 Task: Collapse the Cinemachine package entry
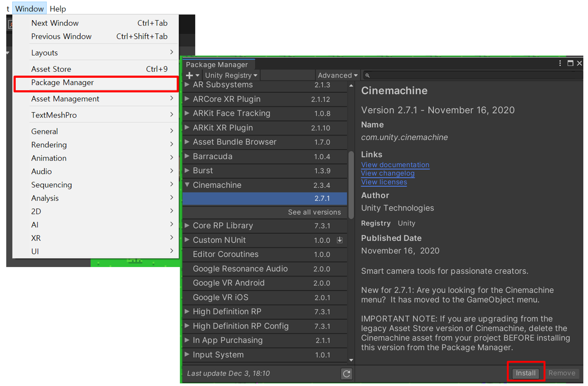click(187, 185)
